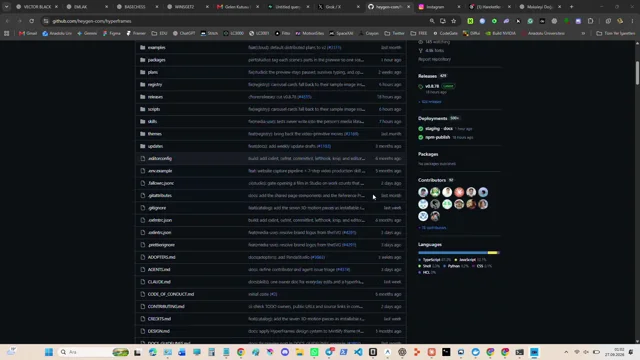Open the Figma bookmark
The width and height of the screenshot is (640, 360).
pos(112,33)
